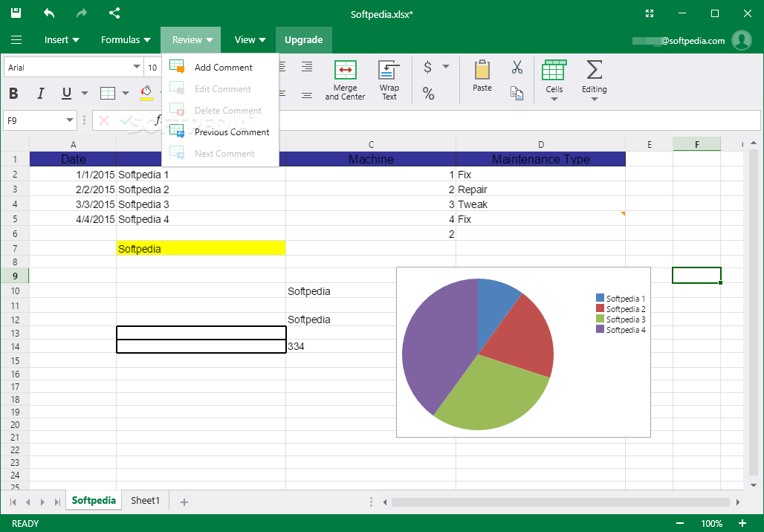Share the workbook via share icon
The image size is (764, 532).
(114, 13)
